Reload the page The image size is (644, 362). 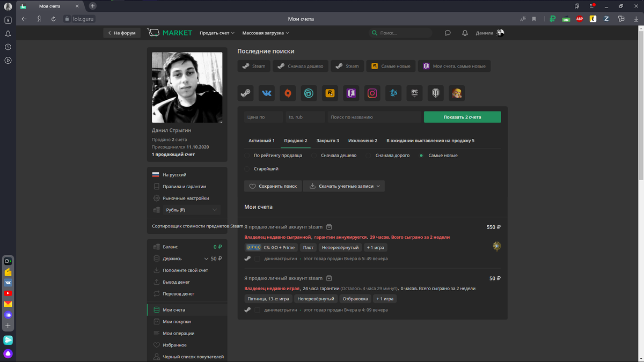pyautogui.click(x=53, y=19)
